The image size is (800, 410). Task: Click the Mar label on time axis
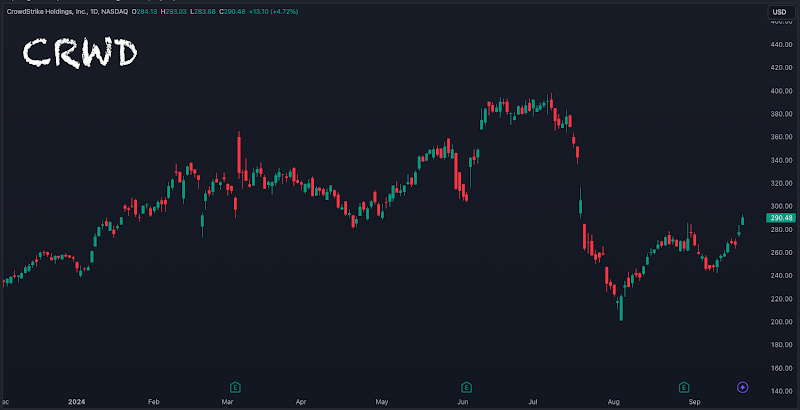[227, 402]
